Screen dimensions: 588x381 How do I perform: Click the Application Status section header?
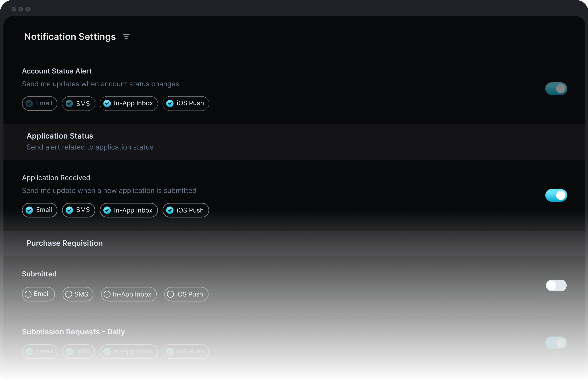[x=60, y=136]
